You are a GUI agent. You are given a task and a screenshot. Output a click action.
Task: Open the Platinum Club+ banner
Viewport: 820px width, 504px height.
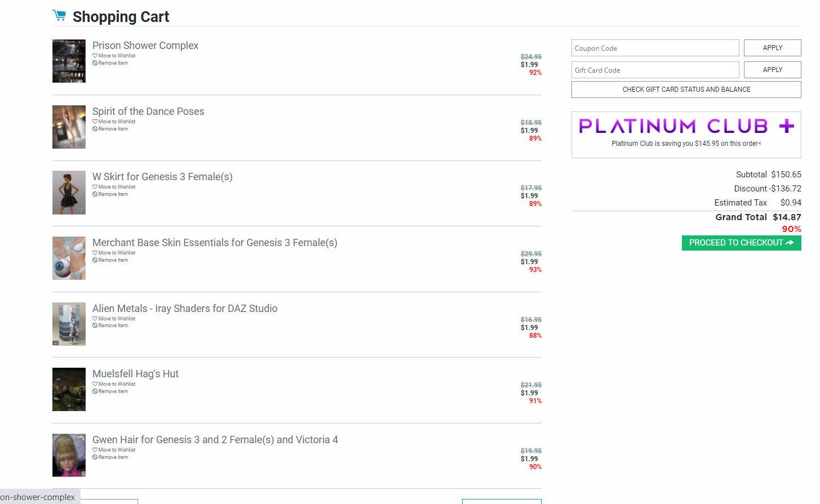tap(686, 127)
